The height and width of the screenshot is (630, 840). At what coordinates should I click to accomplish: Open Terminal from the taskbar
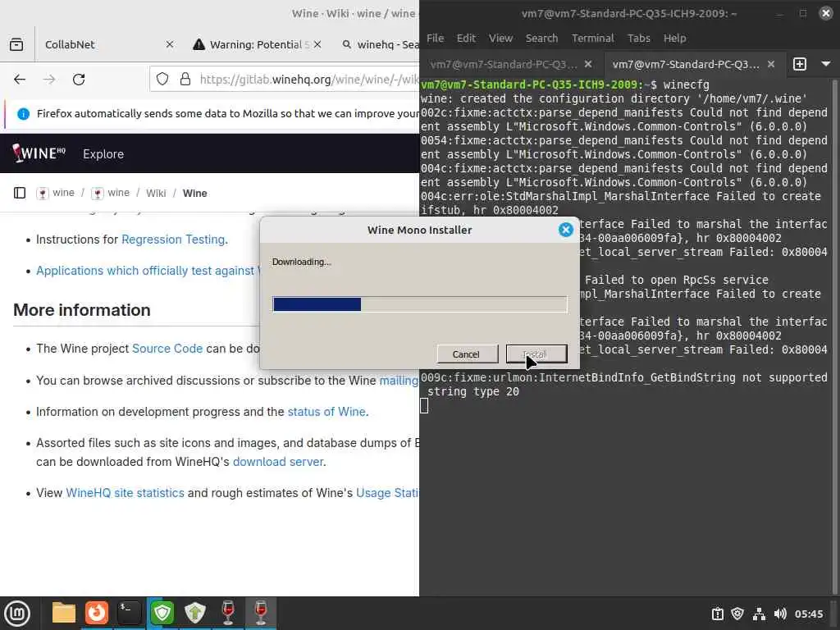pyautogui.click(x=129, y=613)
